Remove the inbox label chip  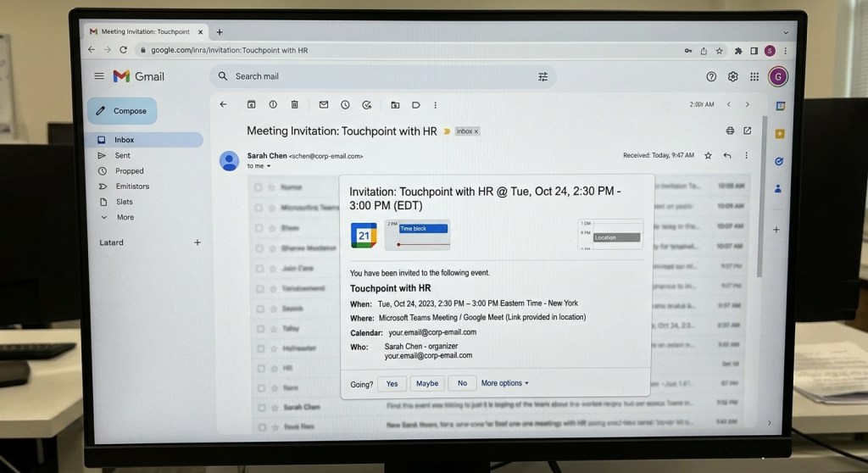tap(476, 132)
